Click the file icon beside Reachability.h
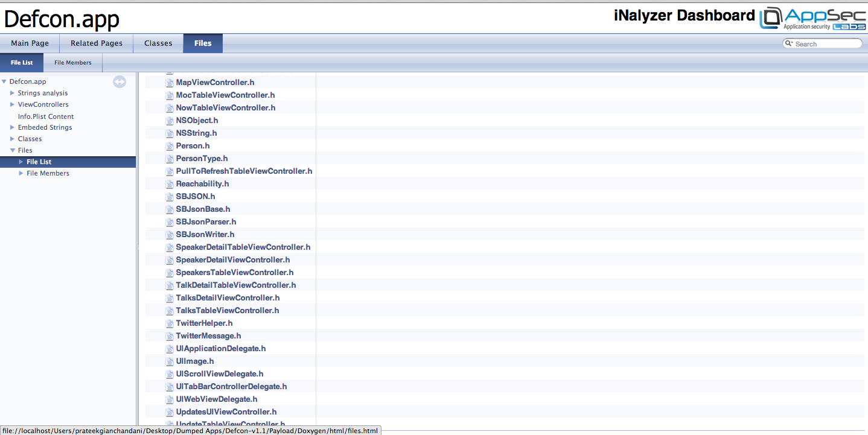 [170, 184]
